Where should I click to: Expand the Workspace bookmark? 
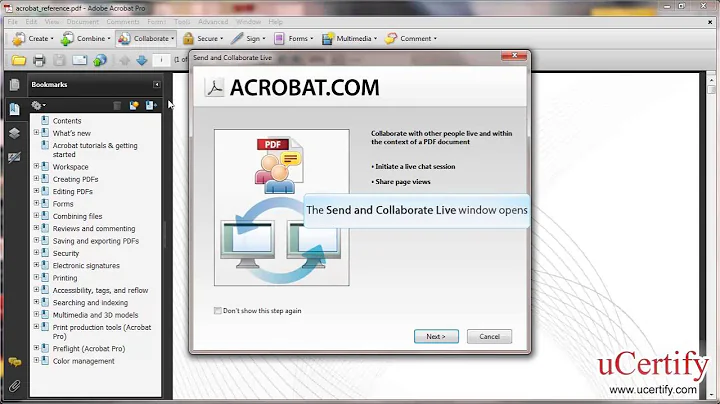[36, 166]
